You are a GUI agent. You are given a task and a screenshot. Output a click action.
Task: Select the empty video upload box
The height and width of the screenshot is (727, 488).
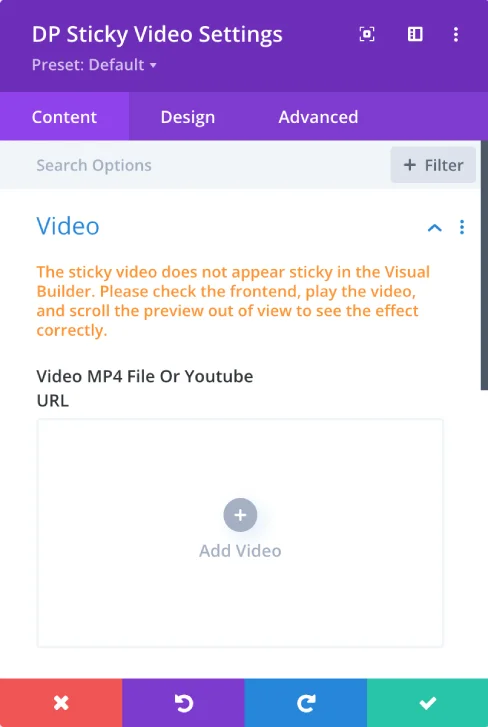click(240, 533)
